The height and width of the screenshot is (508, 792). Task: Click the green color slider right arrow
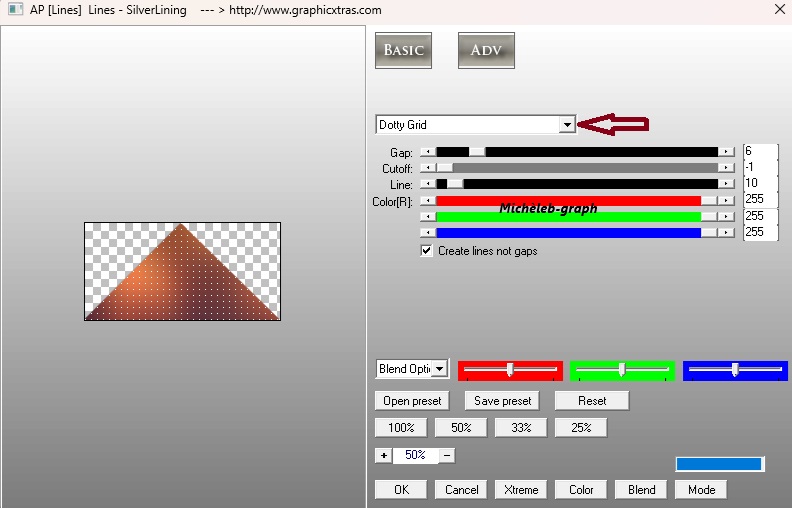[x=726, y=217]
